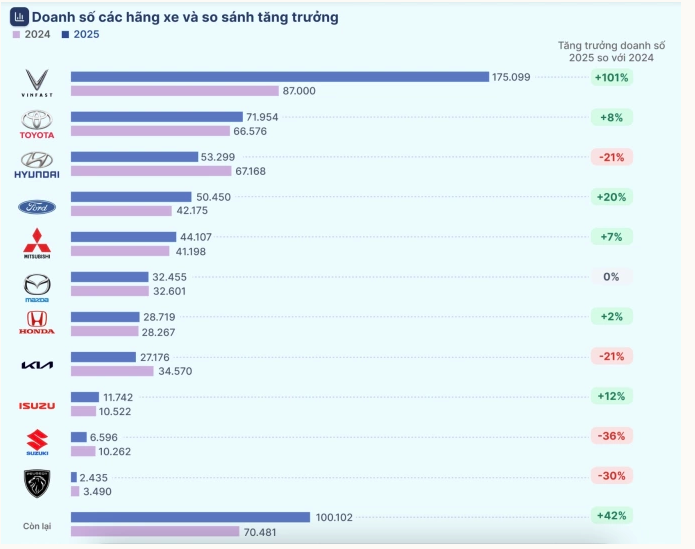
Task: Click VinFast's 2025 bar of 175.099
Action: (280, 77)
